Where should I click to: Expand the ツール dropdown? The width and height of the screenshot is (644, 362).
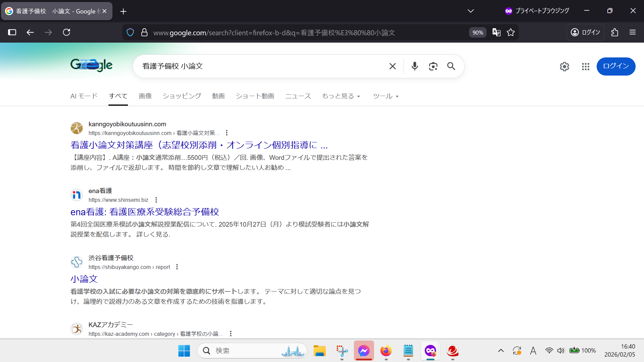tap(385, 96)
